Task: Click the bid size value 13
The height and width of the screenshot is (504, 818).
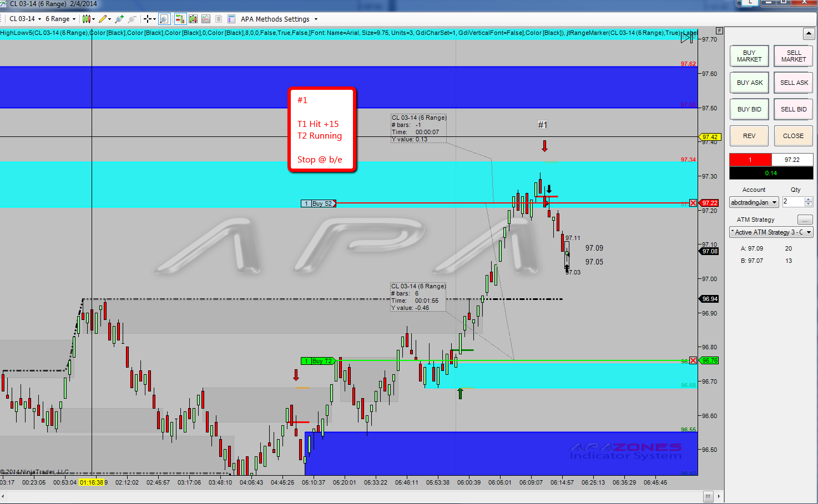Action: pos(789,261)
